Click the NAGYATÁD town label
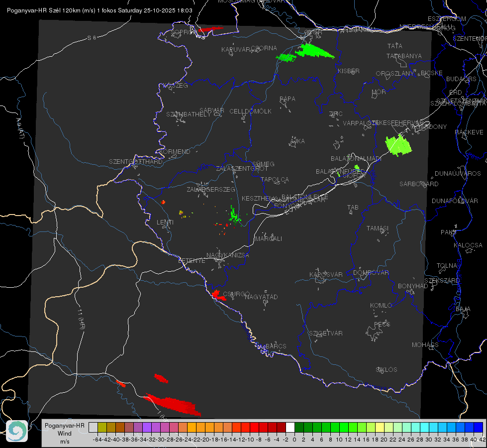This screenshot has width=487, height=448. [x=261, y=297]
